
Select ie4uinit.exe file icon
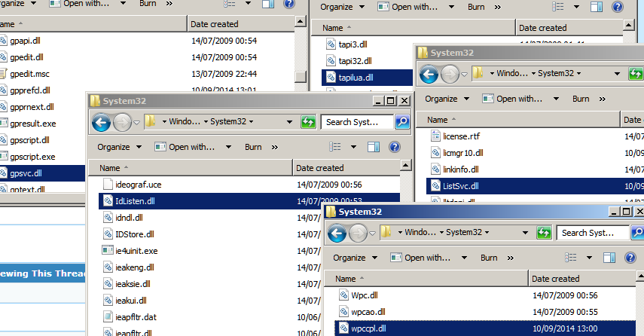(108, 250)
